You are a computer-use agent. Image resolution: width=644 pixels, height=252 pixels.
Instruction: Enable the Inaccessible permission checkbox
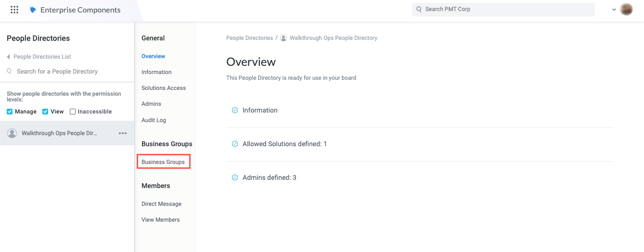[73, 112]
